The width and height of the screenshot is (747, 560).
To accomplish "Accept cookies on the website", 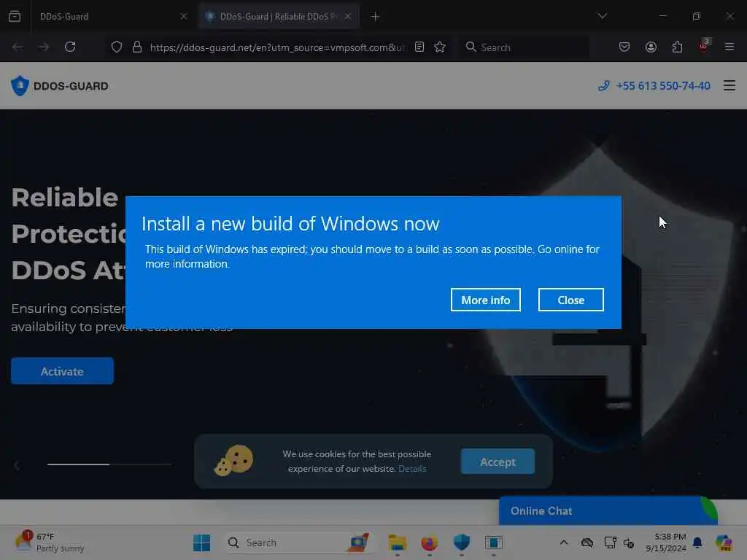I will pyautogui.click(x=498, y=462).
